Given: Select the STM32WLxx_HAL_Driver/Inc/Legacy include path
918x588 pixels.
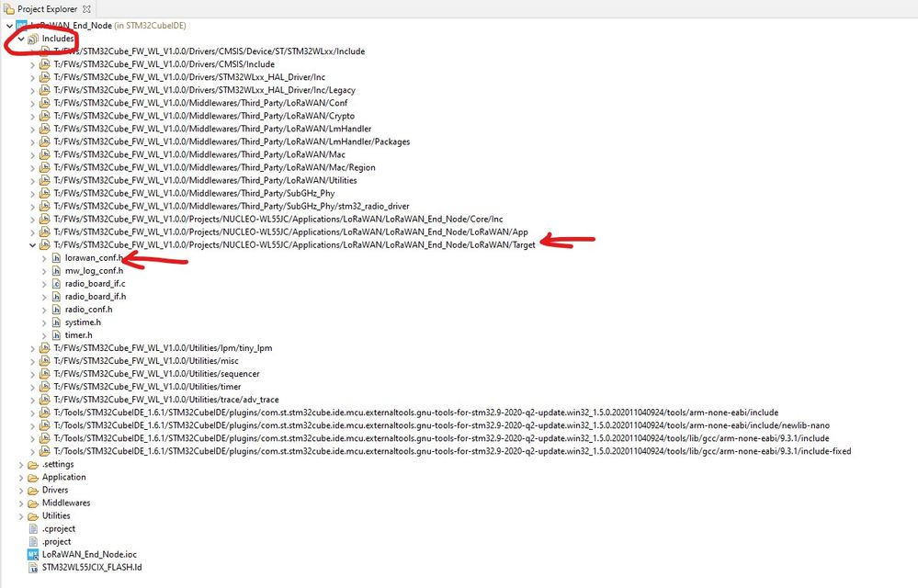Looking at the screenshot, I should tap(204, 90).
